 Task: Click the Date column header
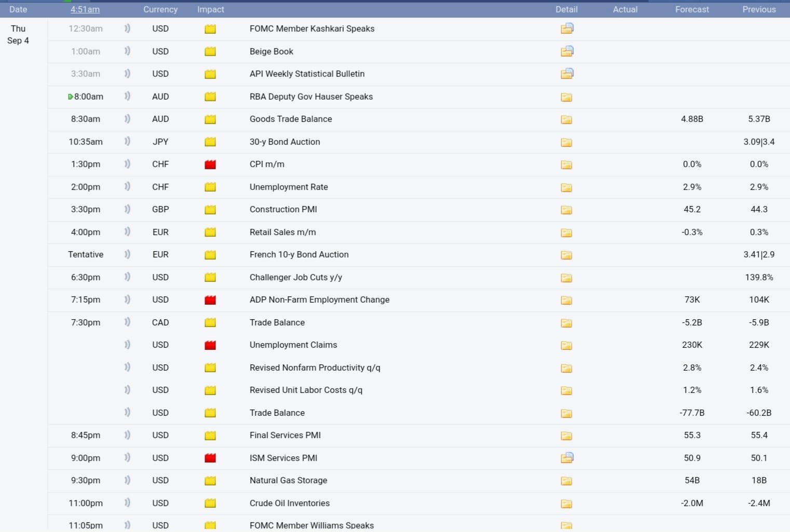[x=18, y=9]
